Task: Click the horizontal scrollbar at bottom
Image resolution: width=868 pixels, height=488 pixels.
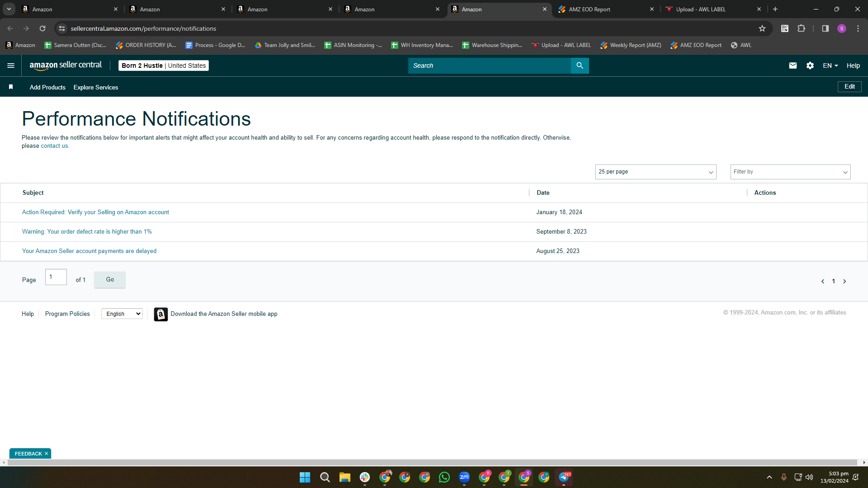Action: coord(432,462)
